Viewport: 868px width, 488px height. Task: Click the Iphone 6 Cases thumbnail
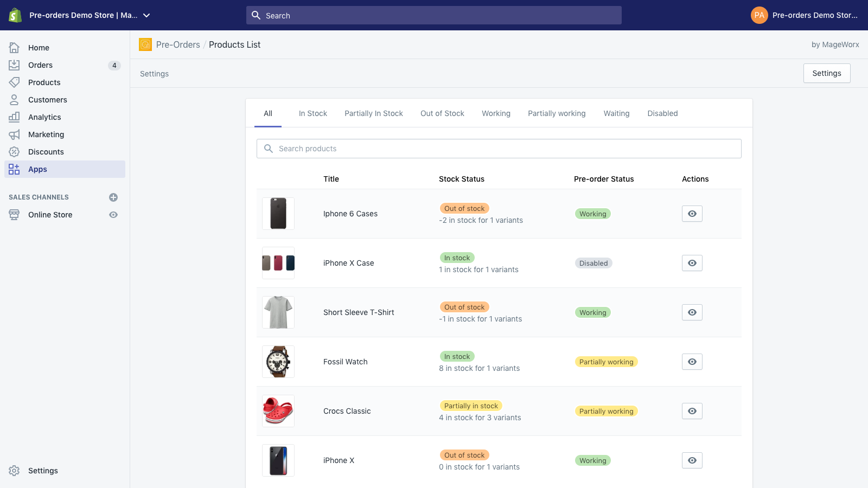pyautogui.click(x=278, y=214)
